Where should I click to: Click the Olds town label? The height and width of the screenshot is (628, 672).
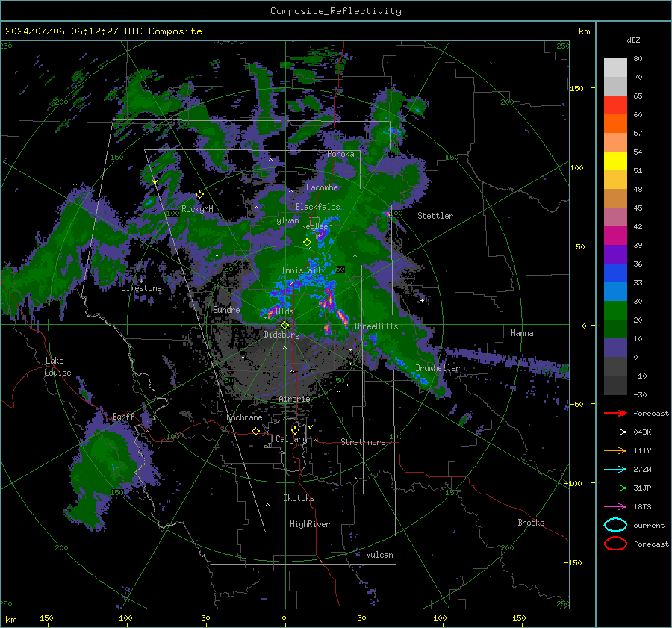pyautogui.click(x=284, y=311)
